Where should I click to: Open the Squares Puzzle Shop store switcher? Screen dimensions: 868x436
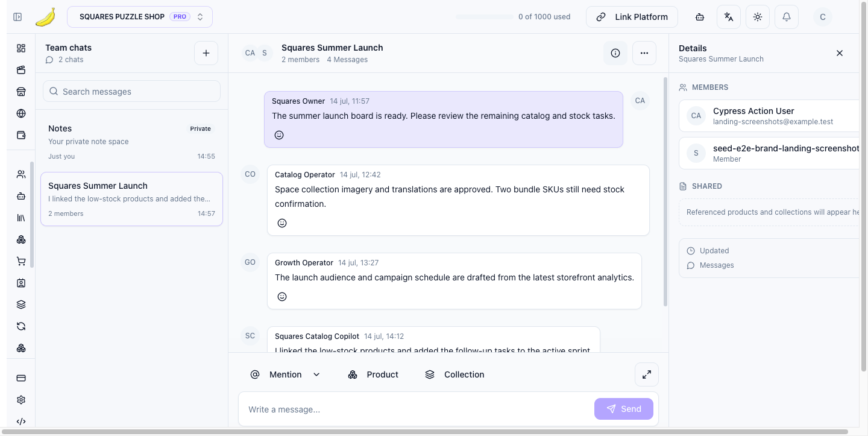tap(140, 17)
